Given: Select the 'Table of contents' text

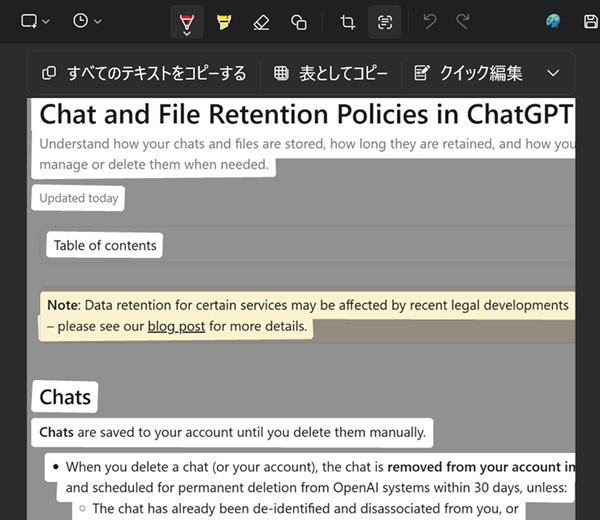Looking at the screenshot, I should click(105, 245).
